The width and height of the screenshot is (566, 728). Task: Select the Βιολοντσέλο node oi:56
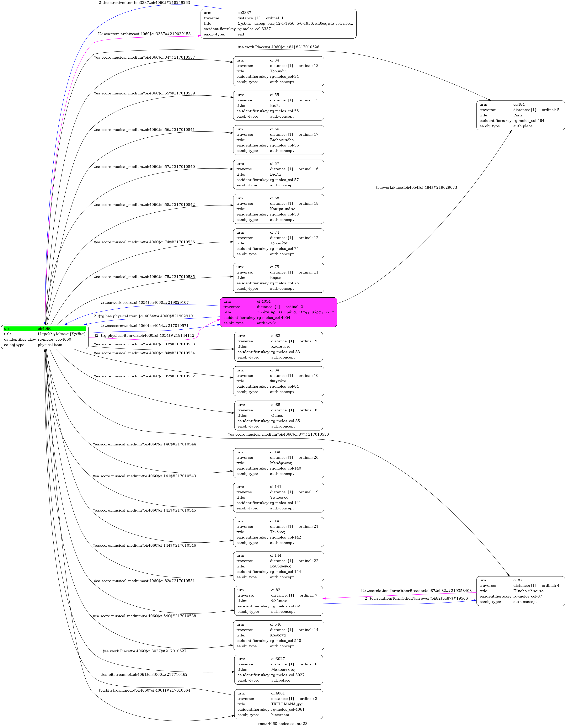[x=278, y=140]
